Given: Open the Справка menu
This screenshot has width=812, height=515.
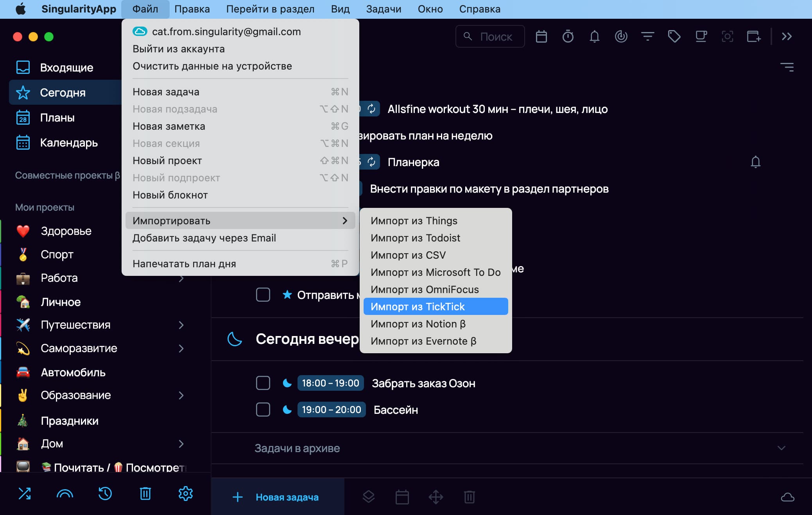Looking at the screenshot, I should click(480, 9).
